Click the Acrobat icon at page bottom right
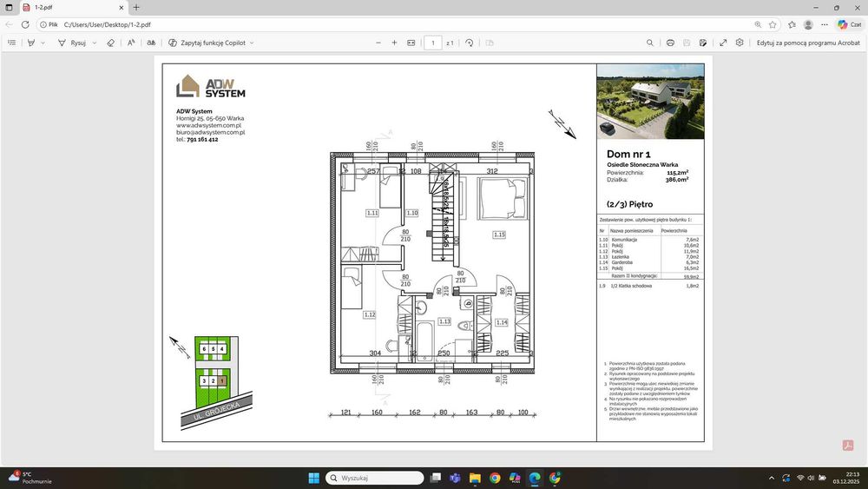Screen dimensions: 868x489 tap(848, 445)
